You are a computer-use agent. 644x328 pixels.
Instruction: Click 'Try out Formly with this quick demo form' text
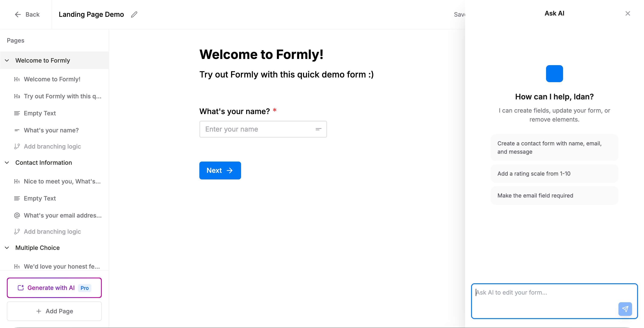286,74
